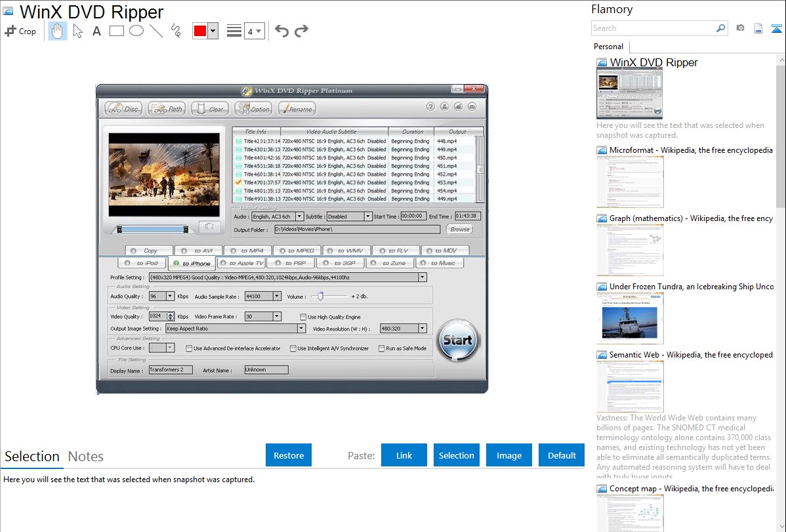
Task: Switch to the Notes tab
Action: 86,457
